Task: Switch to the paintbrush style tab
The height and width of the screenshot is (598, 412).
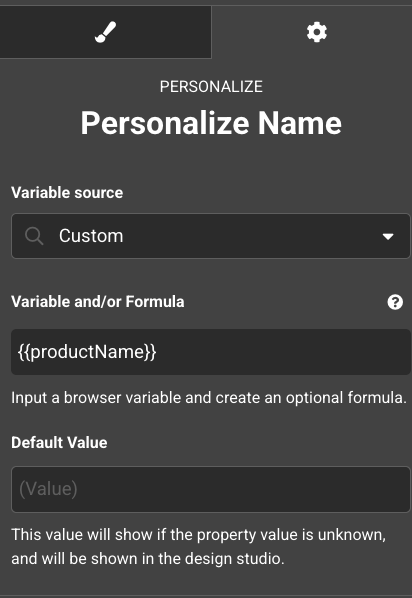Action: click(105, 32)
